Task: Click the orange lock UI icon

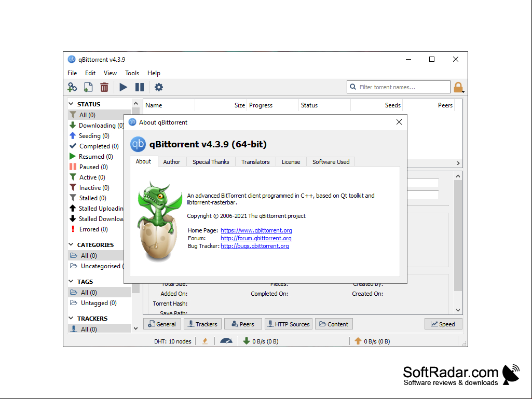Action: coord(458,87)
